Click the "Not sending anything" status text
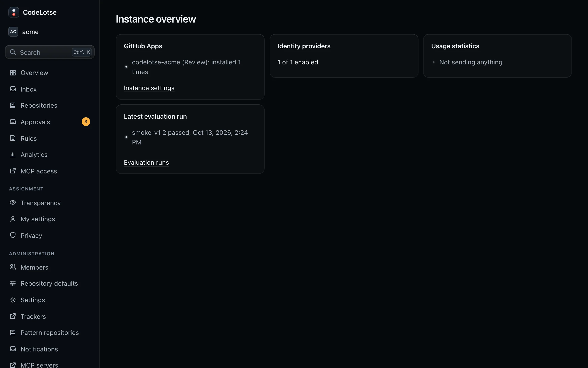The width and height of the screenshot is (588, 368). (470, 62)
